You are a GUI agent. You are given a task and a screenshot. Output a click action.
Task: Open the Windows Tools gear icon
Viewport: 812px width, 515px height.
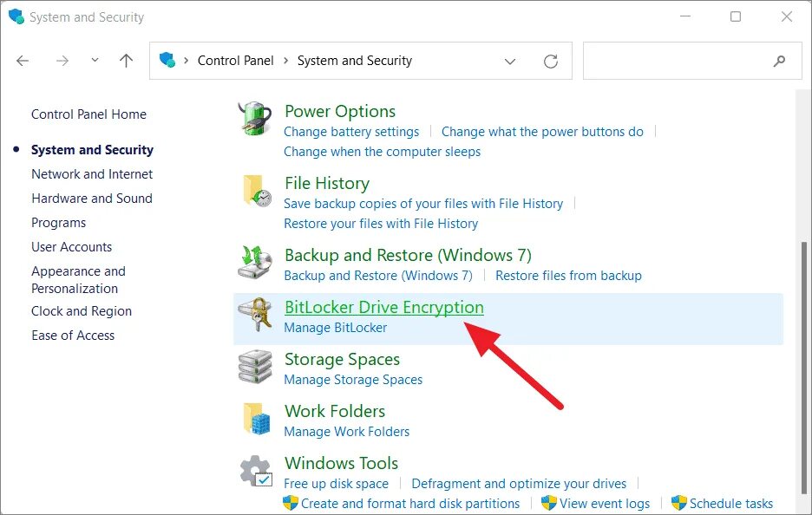click(x=256, y=471)
